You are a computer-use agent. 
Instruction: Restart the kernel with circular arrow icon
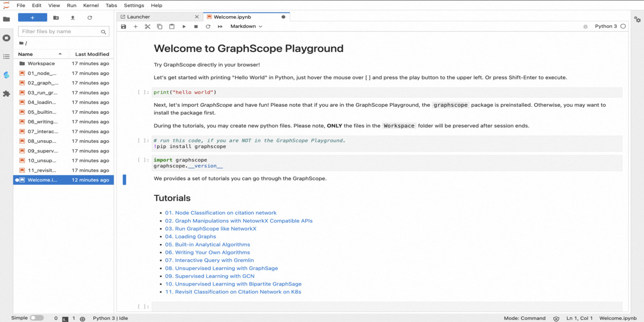(x=208, y=26)
